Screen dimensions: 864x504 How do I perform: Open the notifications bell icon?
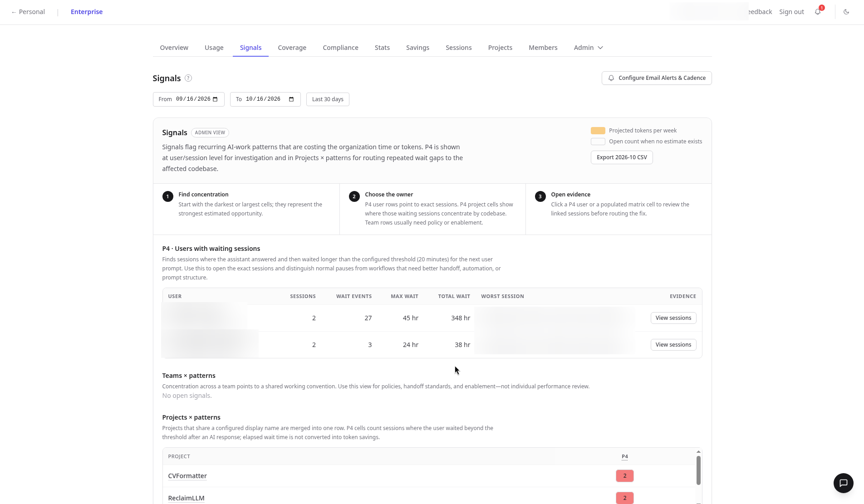[x=818, y=12]
